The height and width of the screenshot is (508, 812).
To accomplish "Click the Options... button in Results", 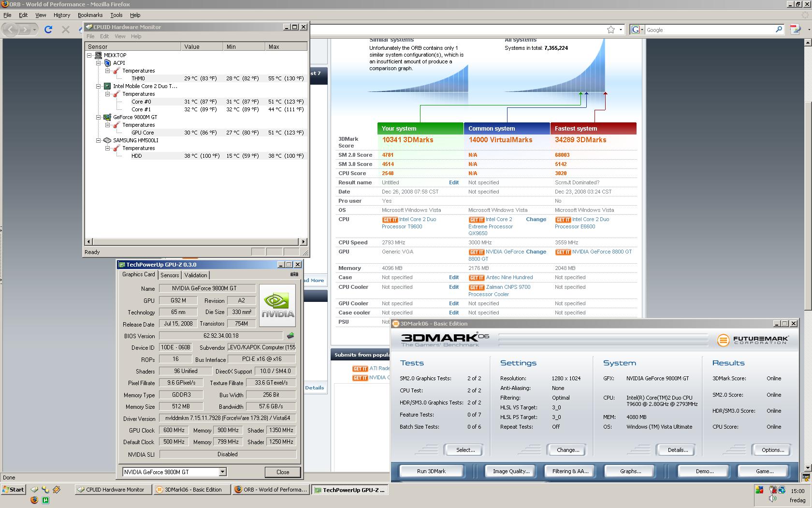I will (772, 450).
